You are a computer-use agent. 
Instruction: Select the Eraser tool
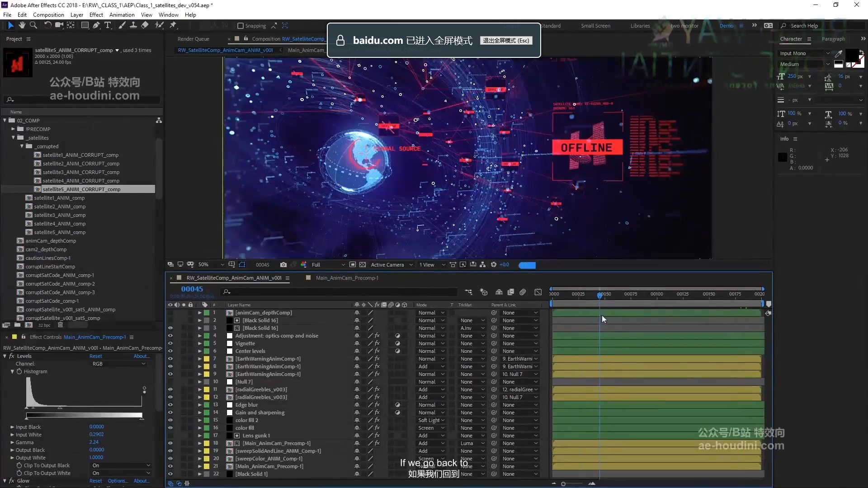(x=145, y=25)
